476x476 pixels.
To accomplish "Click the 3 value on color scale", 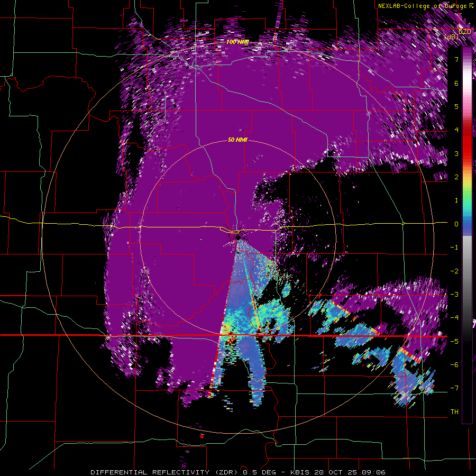I will pos(456,153).
